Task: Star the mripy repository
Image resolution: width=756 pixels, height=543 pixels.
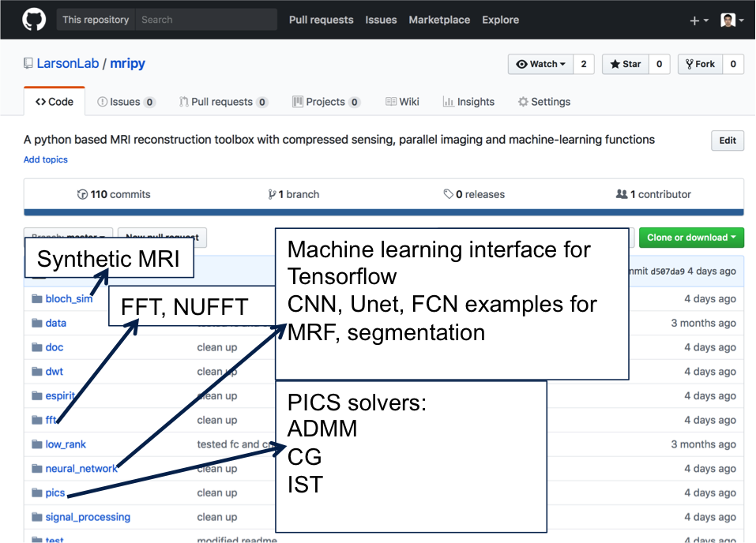Action: tap(625, 64)
